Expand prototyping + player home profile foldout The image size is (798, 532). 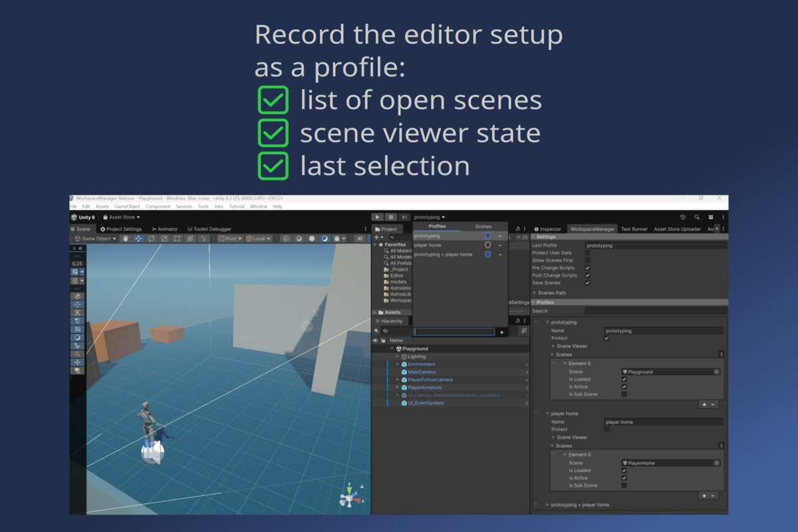coord(548,505)
